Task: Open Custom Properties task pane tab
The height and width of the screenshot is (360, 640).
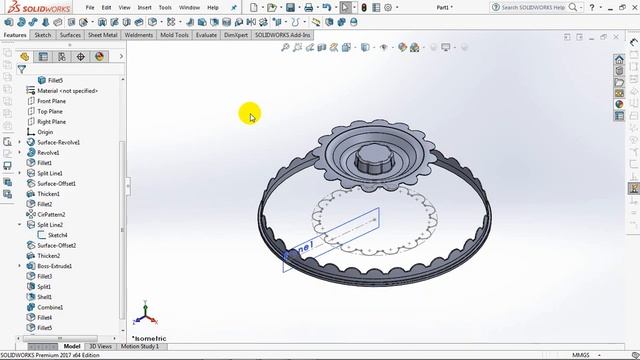Action: [619, 116]
